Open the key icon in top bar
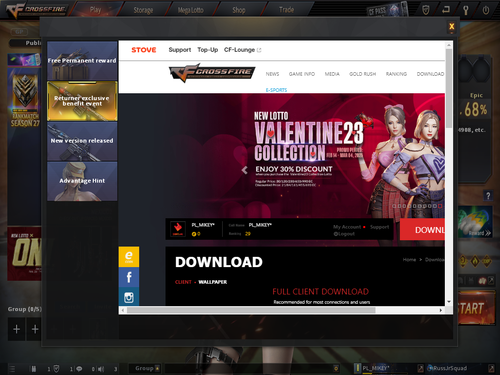Image resolution: width=500 pixels, height=375 pixels. (466, 10)
